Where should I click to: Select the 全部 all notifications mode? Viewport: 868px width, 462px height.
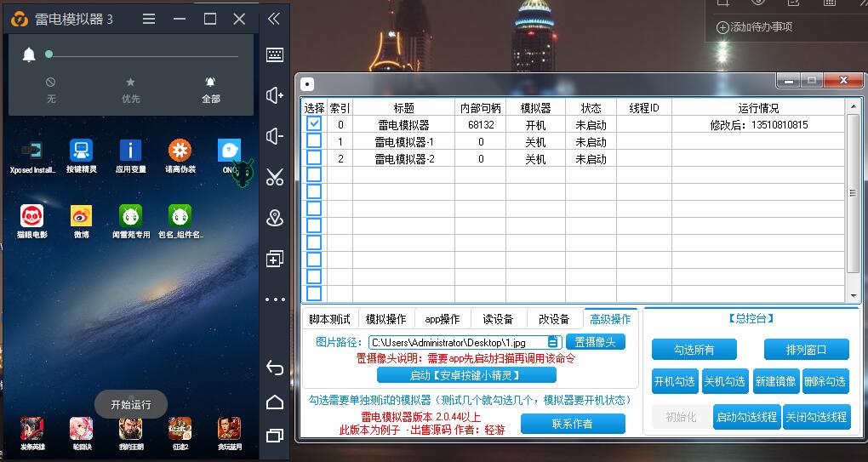[211, 89]
